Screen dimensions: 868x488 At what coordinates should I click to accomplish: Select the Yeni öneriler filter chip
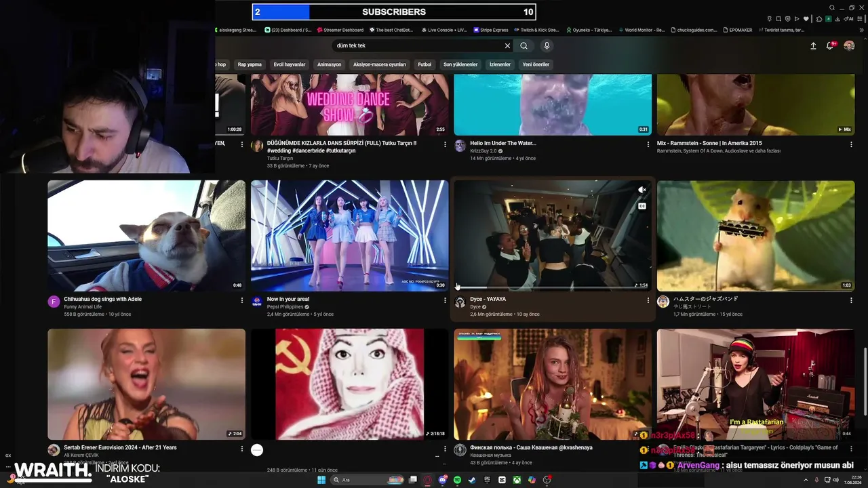click(x=536, y=64)
